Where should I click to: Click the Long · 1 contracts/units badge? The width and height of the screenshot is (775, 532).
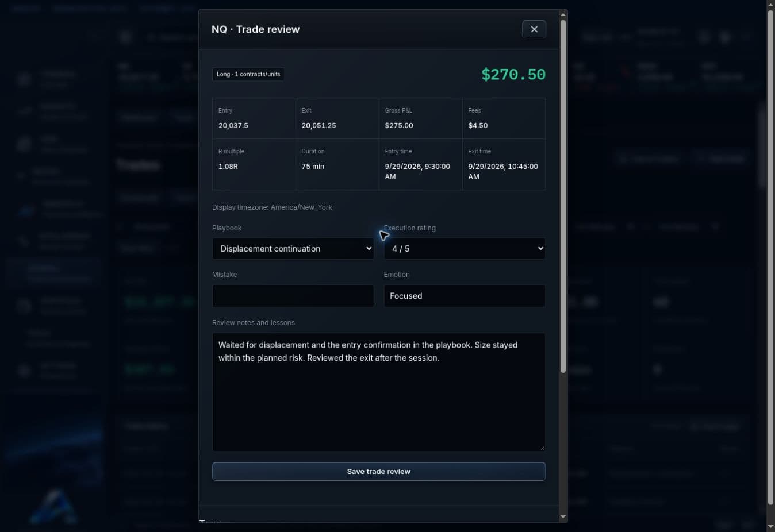click(248, 74)
